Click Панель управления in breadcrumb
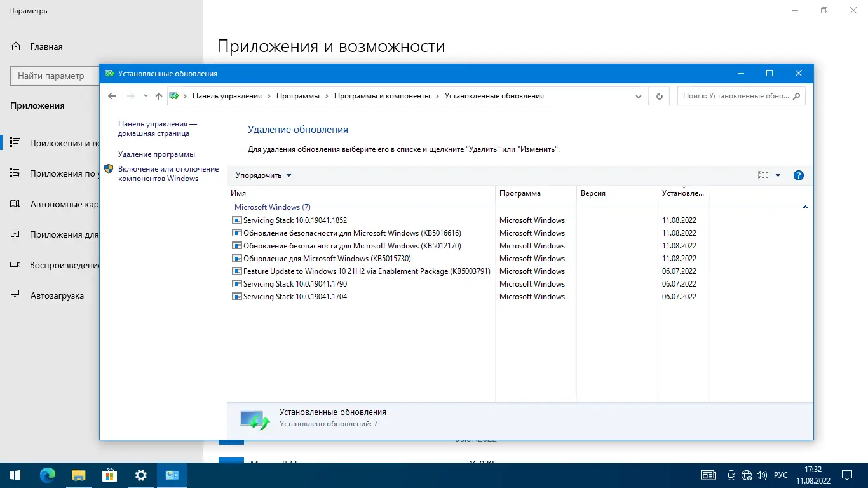 pos(227,96)
